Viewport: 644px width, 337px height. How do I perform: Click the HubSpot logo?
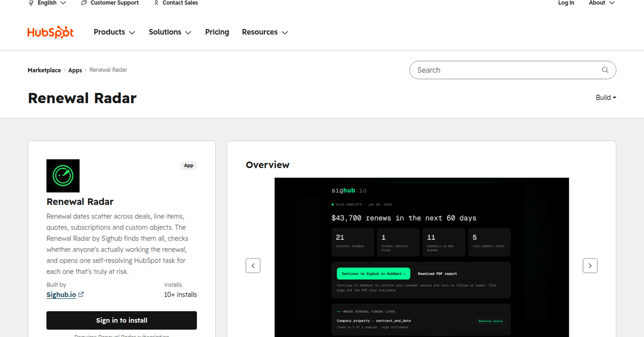51,32
